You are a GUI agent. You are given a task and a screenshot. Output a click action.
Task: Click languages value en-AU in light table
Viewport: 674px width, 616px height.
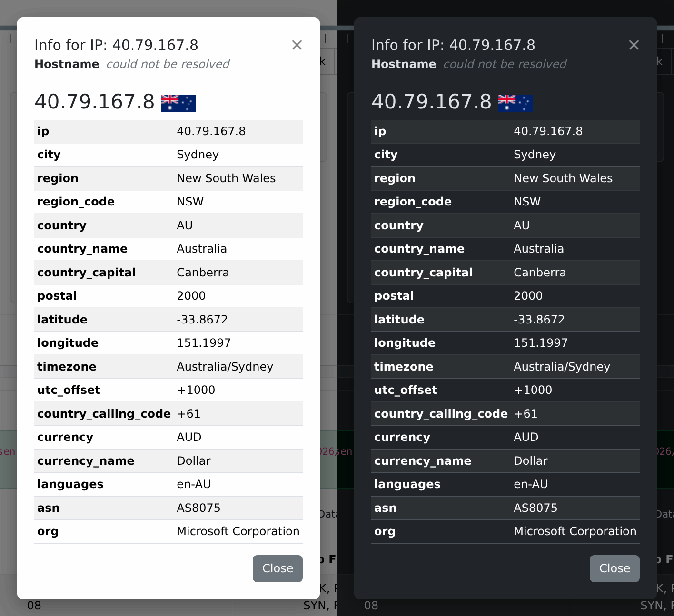pyautogui.click(x=194, y=484)
